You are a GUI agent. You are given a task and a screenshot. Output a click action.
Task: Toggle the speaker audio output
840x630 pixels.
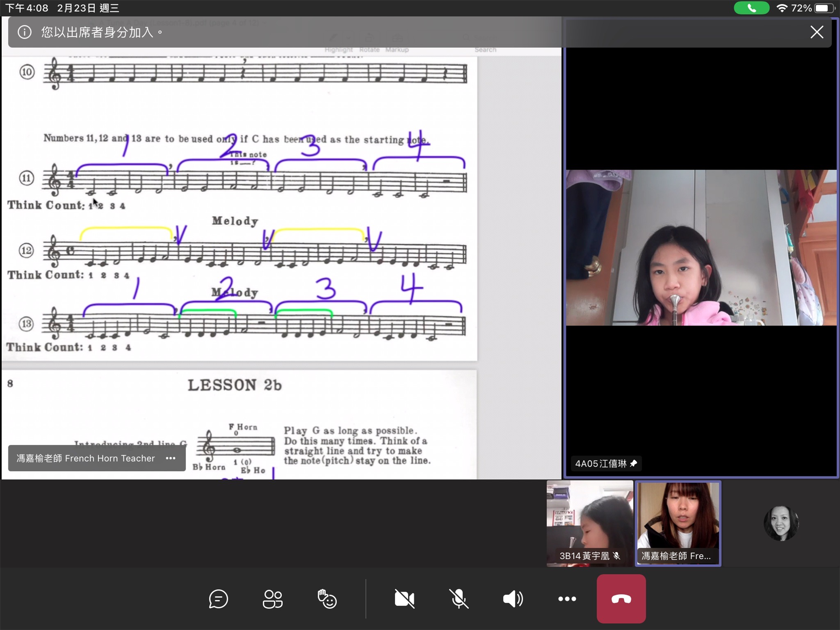tap(513, 599)
